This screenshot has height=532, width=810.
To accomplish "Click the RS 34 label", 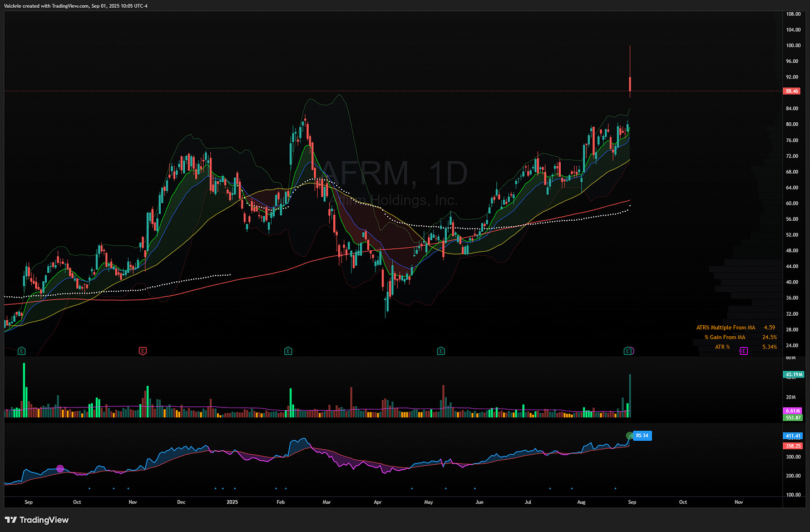I will click(642, 436).
